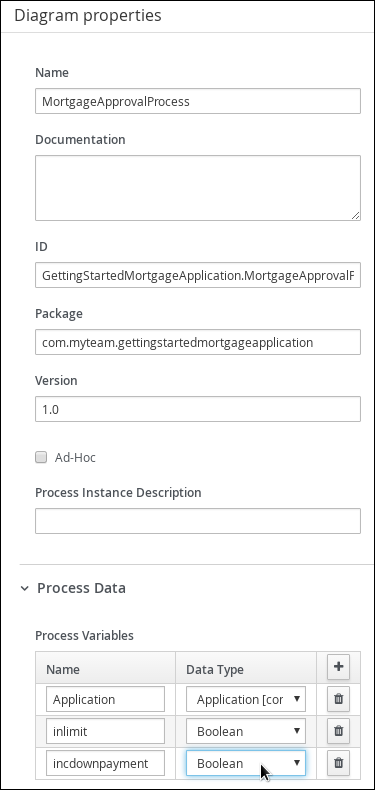Click the Name column header in variables table
The width and height of the screenshot is (375, 790).
coord(62,669)
